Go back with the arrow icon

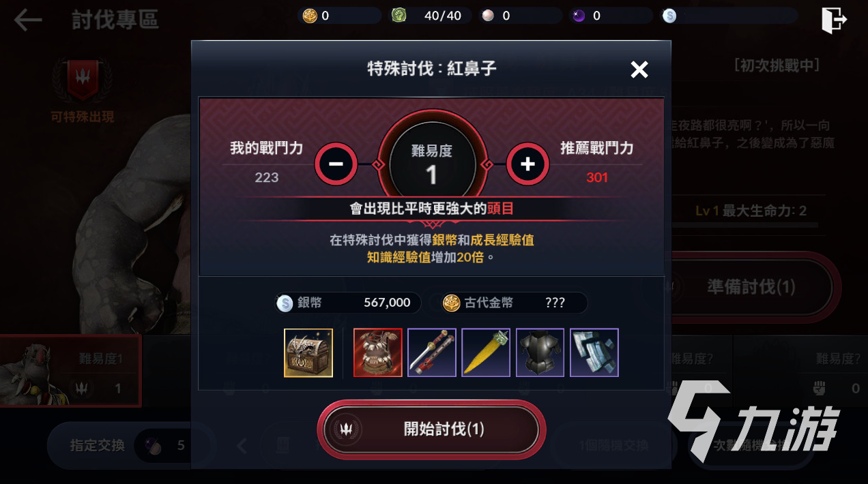(x=28, y=20)
